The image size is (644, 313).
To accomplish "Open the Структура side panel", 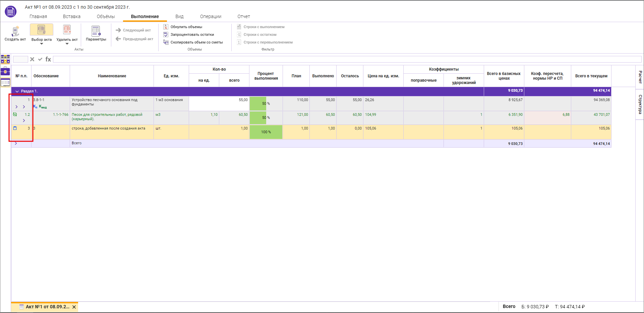I will [640, 104].
